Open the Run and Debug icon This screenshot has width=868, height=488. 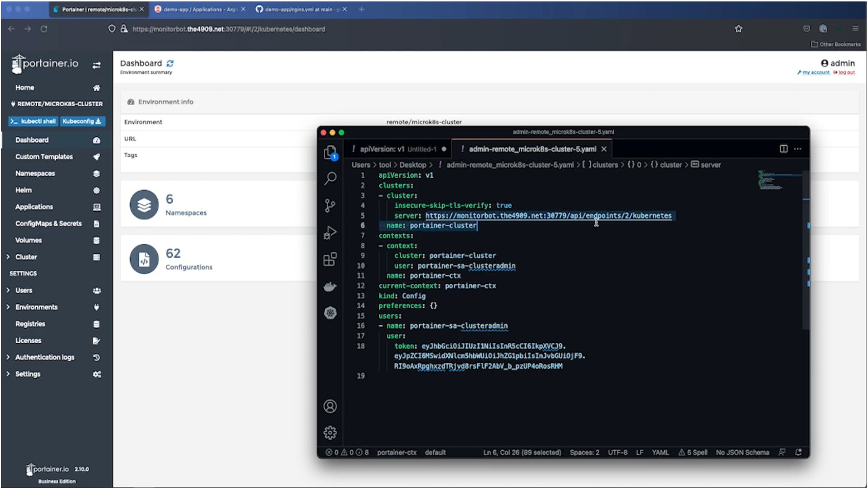pyautogui.click(x=330, y=233)
